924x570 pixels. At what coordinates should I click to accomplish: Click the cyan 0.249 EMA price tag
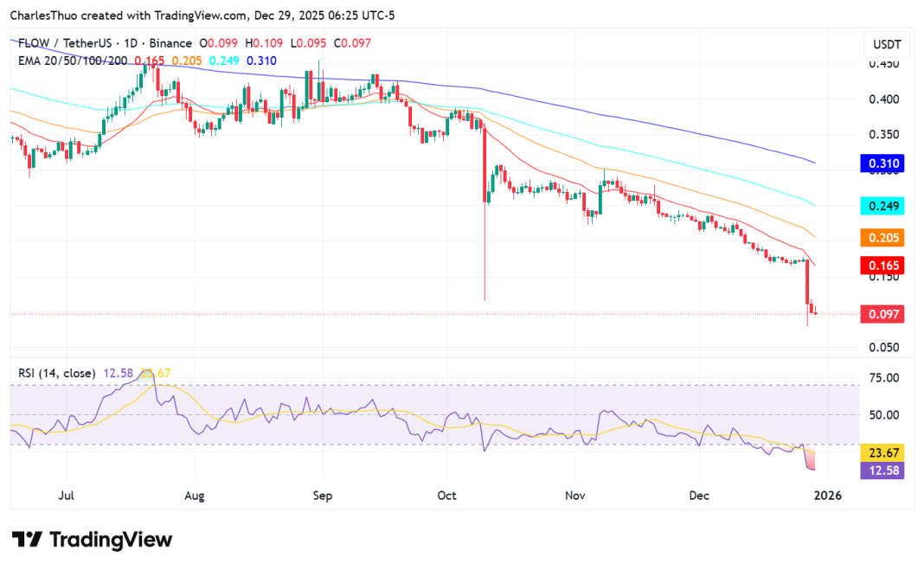pyautogui.click(x=882, y=206)
